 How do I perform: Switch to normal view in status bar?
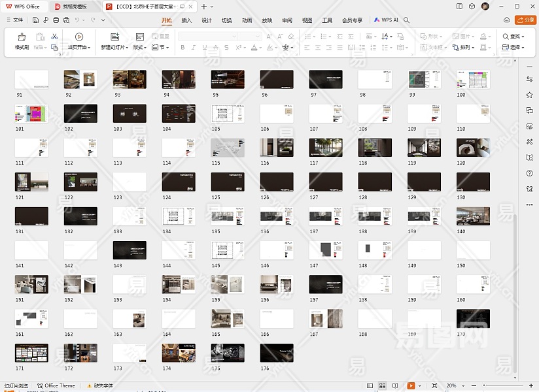click(370, 386)
